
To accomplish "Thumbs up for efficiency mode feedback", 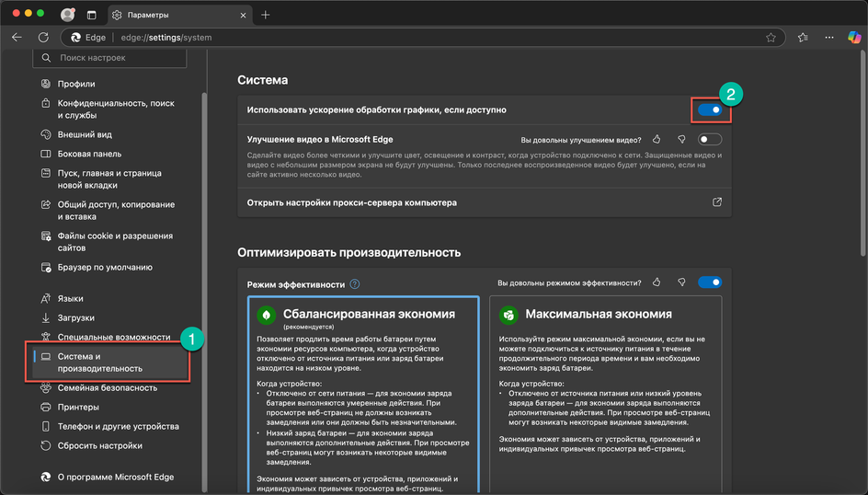I will tap(657, 282).
